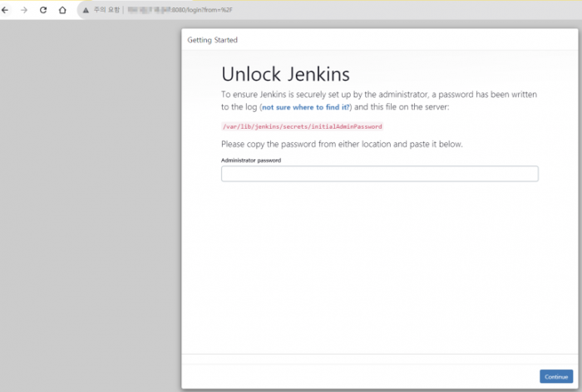
Task: Click 'Please copy the password' instruction text
Action: [x=342, y=144]
